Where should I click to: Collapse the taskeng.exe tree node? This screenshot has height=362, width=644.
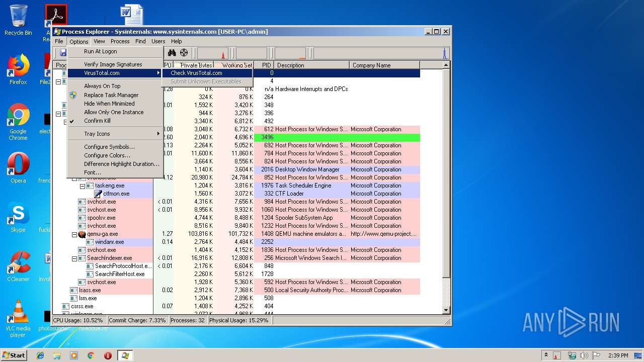tap(82, 186)
